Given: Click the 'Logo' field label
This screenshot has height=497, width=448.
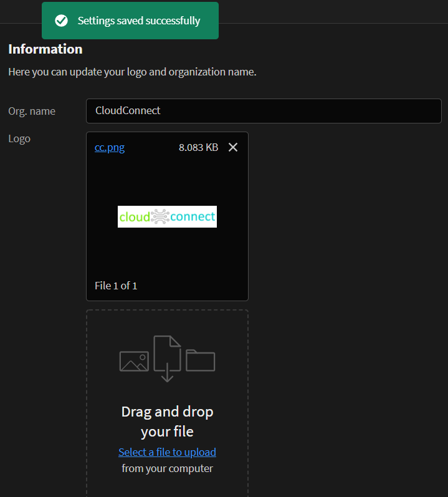Looking at the screenshot, I should pos(19,139).
